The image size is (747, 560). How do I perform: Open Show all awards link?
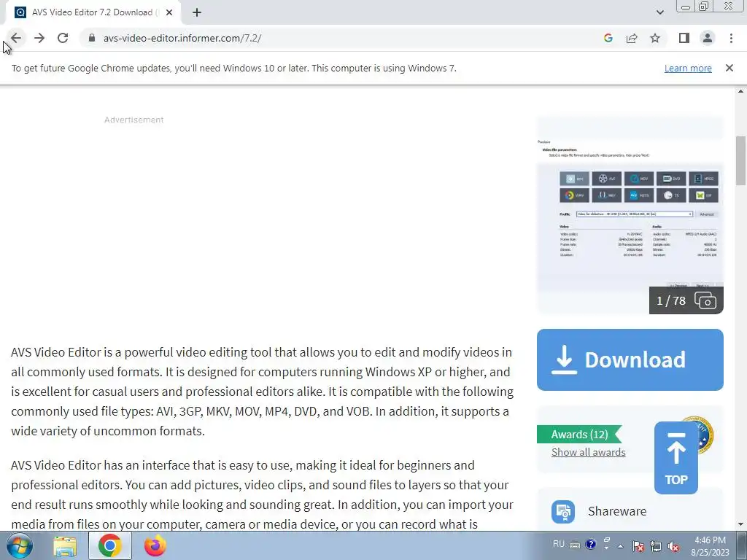tap(589, 452)
